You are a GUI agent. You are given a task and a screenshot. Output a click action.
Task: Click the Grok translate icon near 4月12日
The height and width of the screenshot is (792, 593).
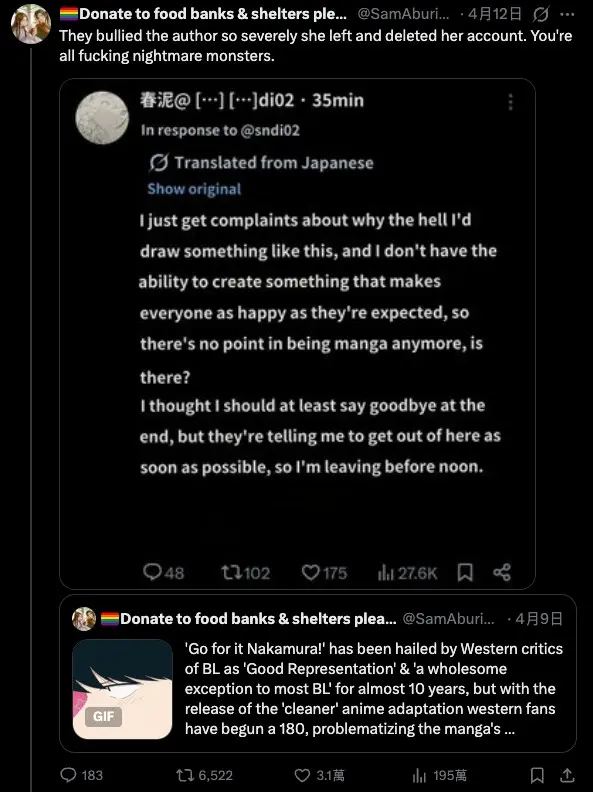540,15
